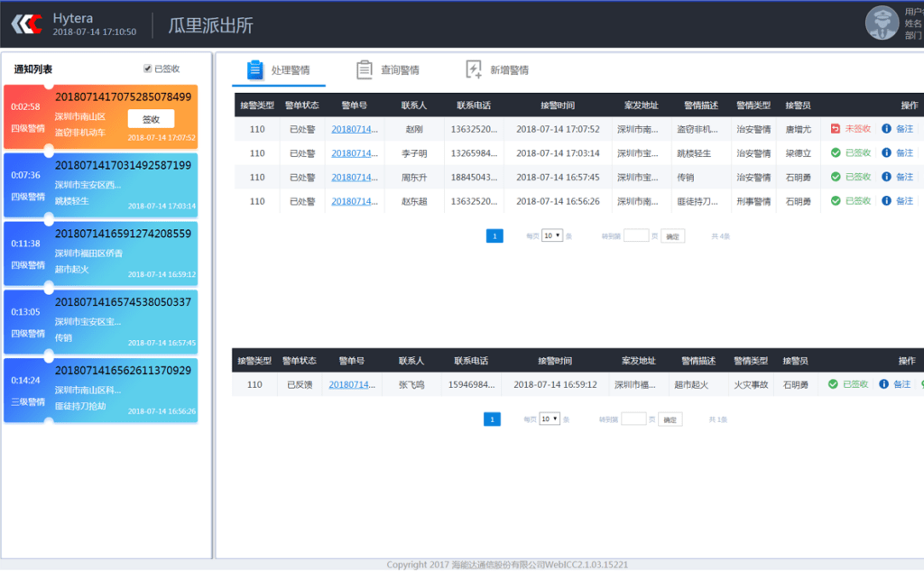Select notification card 超市起火
Image resolution: width=924 pixels, height=571 pixels.
click(x=101, y=253)
